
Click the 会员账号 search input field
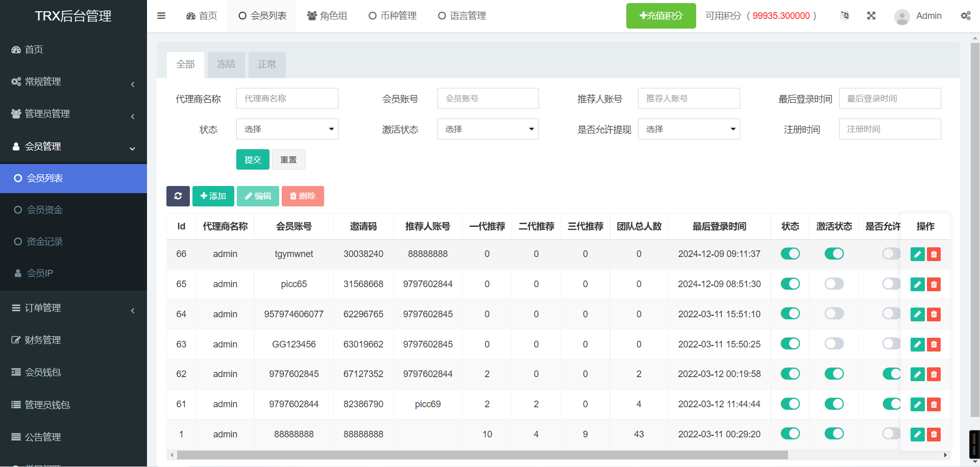[x=488, y=99]
